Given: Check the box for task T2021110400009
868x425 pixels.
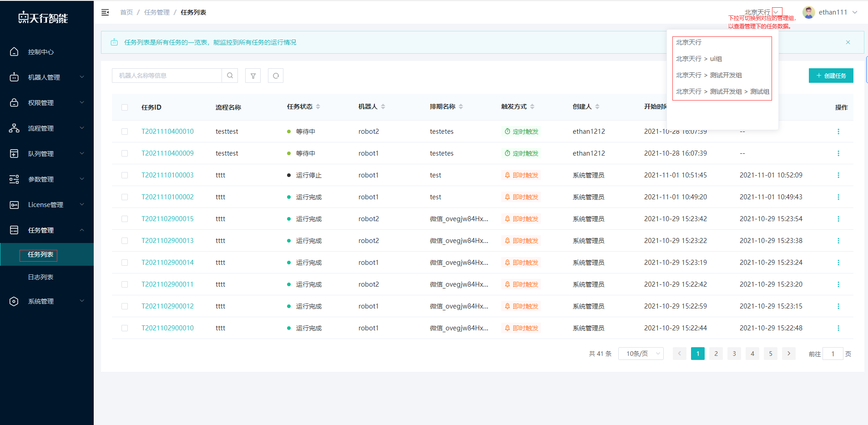Looking at the screenshot, I should click(x=125, y=153).
